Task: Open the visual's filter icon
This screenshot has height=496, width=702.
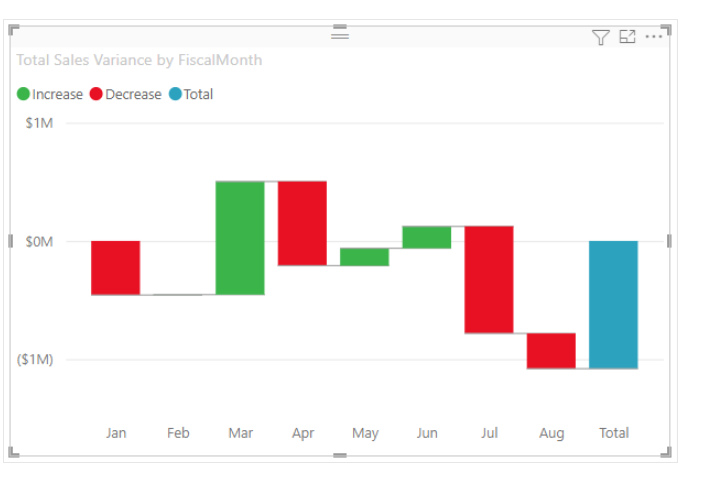Action: coord(600,37)
